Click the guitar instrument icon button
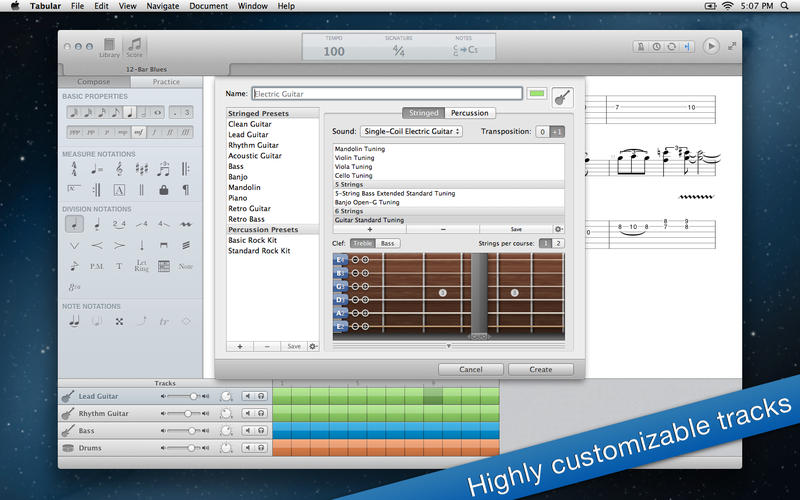 [563, 95]
